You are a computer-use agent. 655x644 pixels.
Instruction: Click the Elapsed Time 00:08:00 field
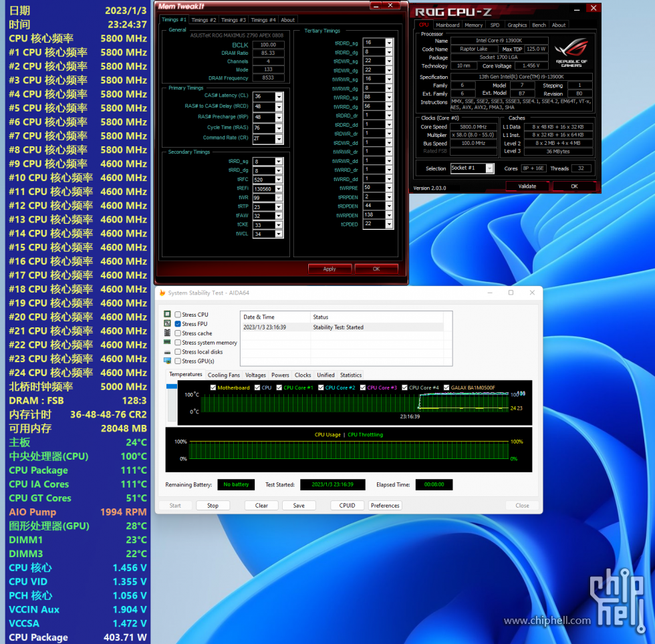[434, 484]
